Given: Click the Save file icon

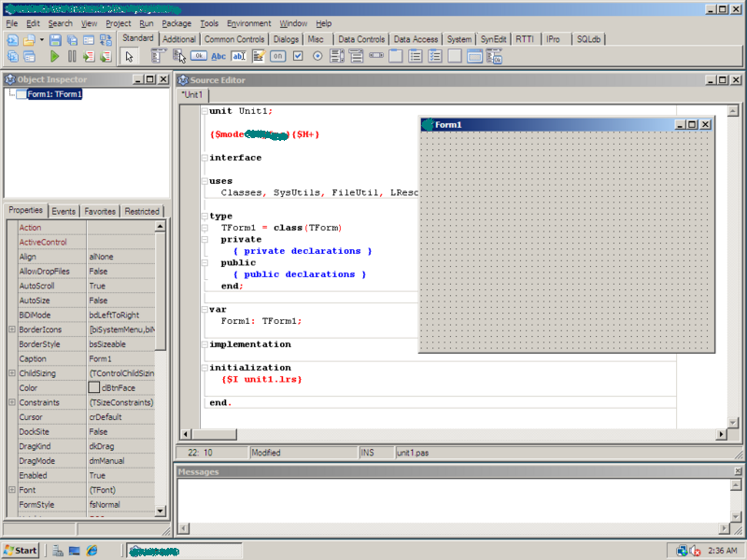Looking at the screenshot, I should point(56,40).
